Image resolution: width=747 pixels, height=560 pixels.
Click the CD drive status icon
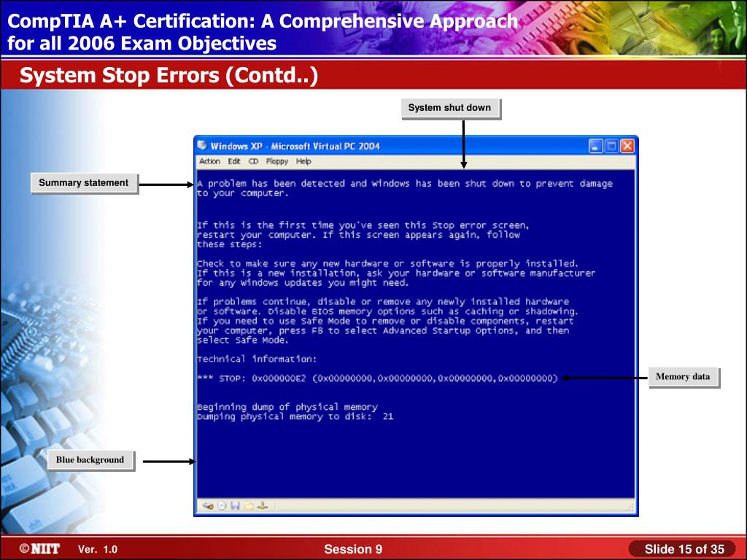pyautogui.click(x=221, y=506)
